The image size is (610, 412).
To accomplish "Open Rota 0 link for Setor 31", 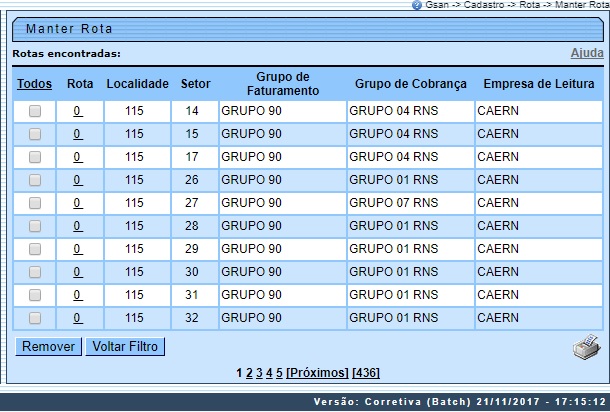I will (x=78, y=295).
